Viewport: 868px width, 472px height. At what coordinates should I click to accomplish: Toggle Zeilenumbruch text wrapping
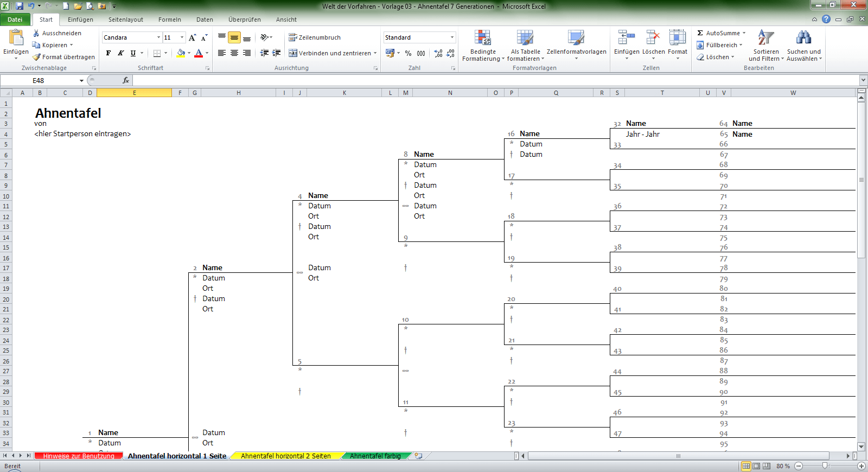click(315, 37)
